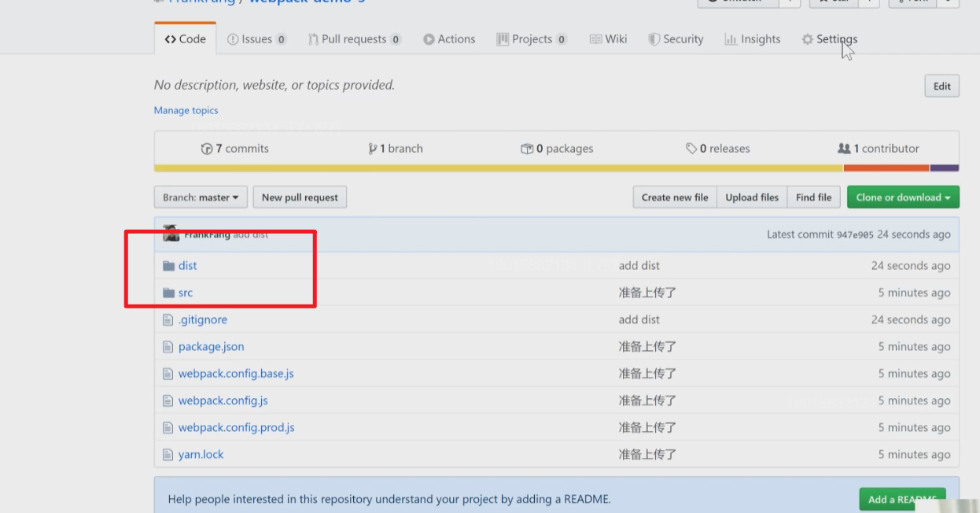Click the book icon on the Wiki tab

[x=595, y=39]
